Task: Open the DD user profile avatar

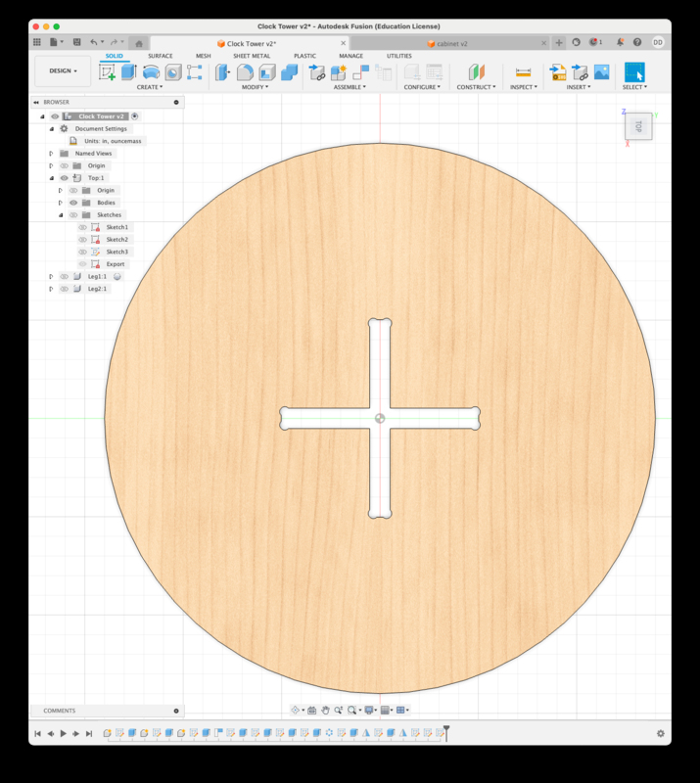Action: tap(658, 42)
